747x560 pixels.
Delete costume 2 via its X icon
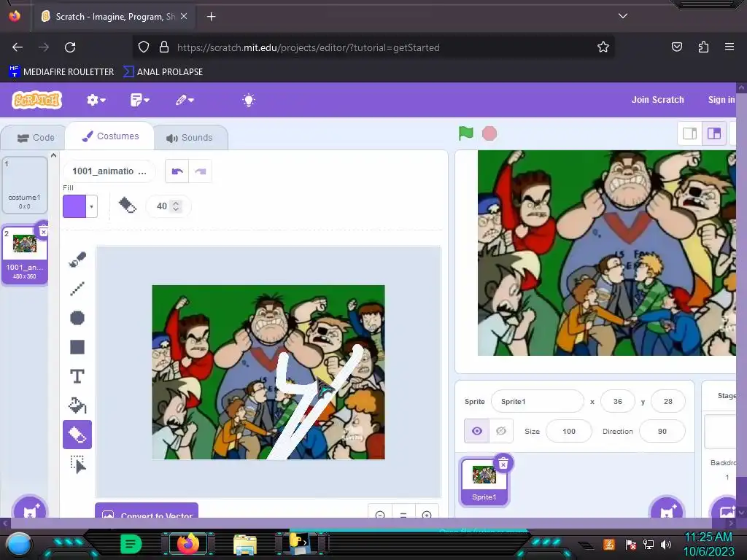click(x=43, y=232)
